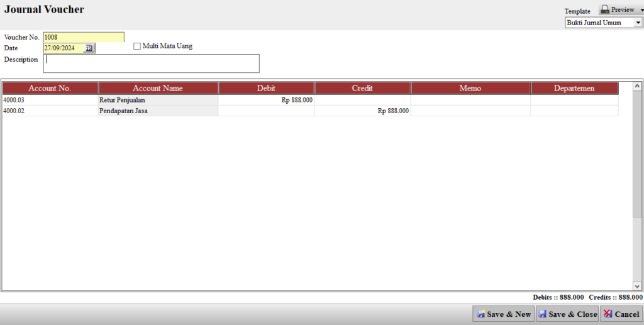Click the grid scrollbar up arrow
The image size is (644, 325).
point(637,86)
